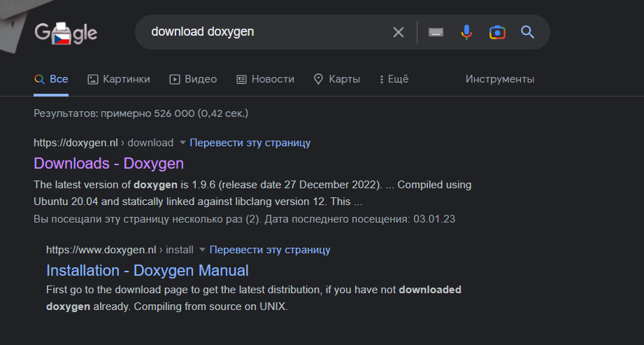Screen dimensions: 644x345
Task: Submit search with magnifier icon
Action: point(527,32)
